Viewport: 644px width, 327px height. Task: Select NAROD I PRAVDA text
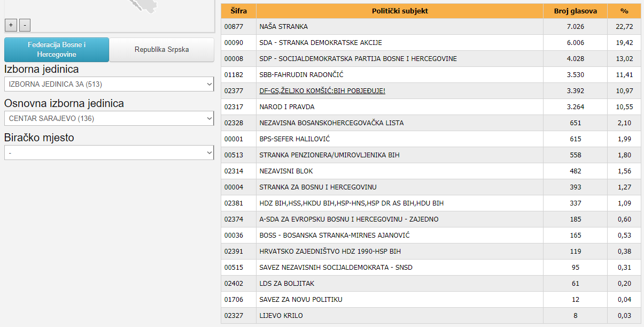click(x=287, y=107)
